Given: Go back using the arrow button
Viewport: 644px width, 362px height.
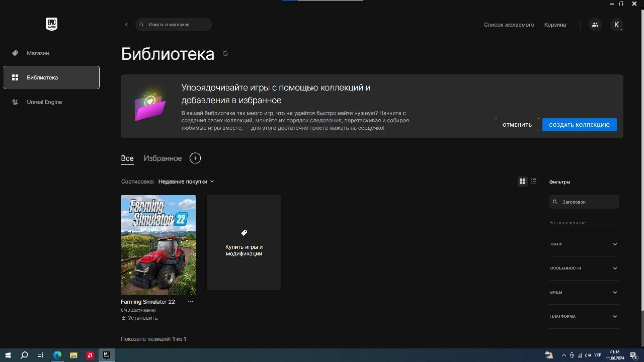Looking at the screenshot, I should click(126, 24).
